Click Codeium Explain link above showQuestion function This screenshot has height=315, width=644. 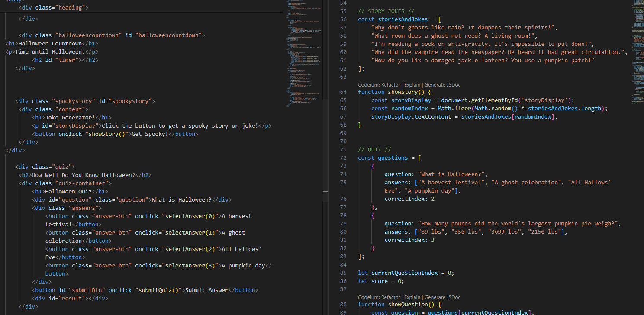coord(412,297)
